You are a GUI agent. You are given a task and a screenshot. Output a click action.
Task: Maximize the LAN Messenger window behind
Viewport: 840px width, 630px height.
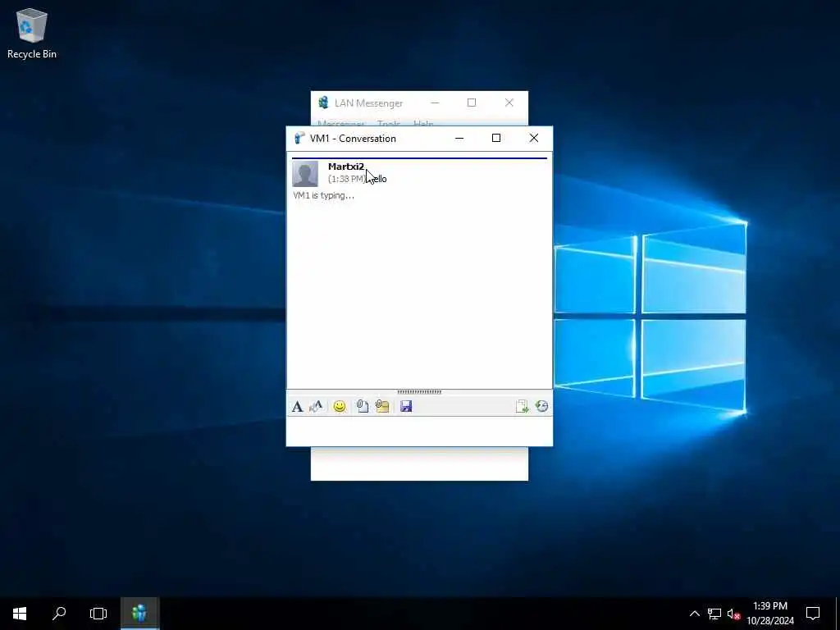click(472, 103)
